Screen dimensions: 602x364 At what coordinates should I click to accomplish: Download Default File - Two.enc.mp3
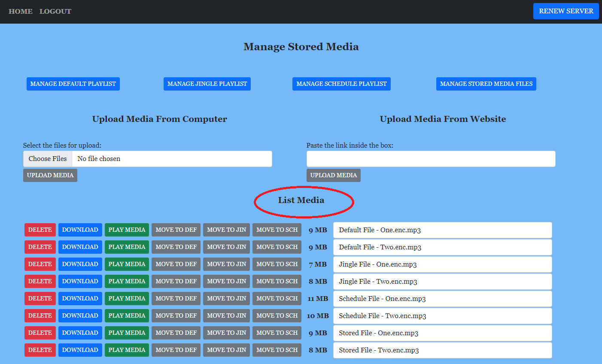pos(80,247)
